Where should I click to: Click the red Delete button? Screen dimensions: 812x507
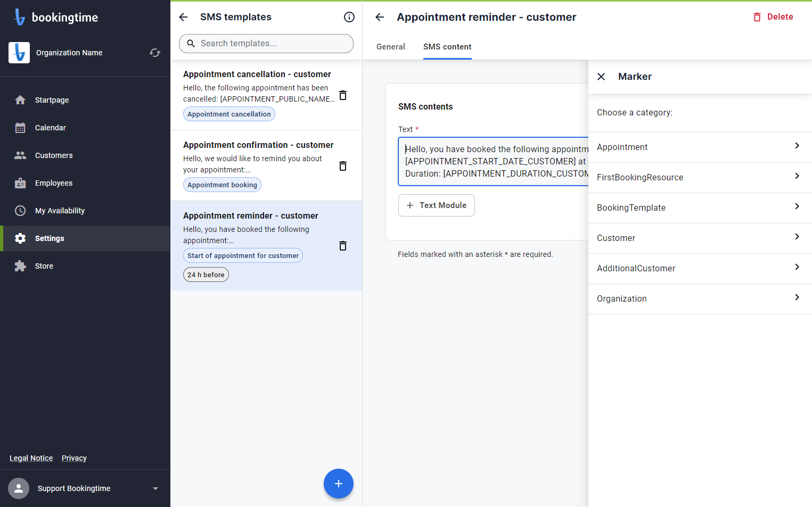coord(773,17)
